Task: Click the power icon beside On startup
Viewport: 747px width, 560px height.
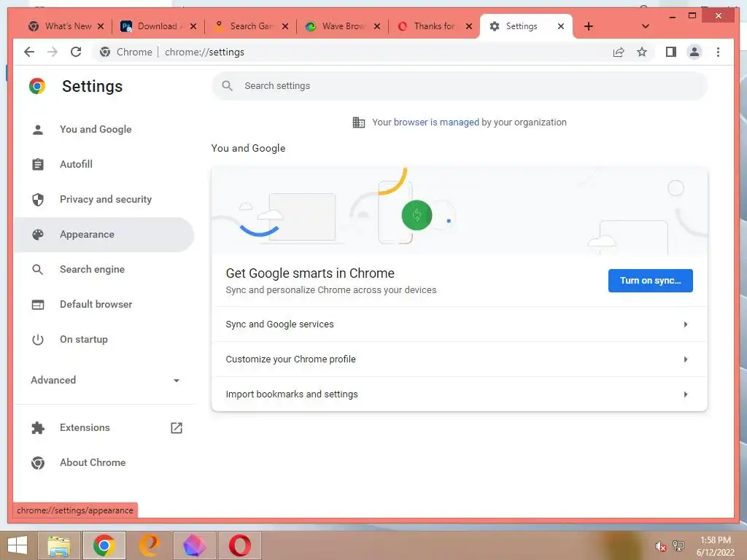Action: pos(38,340)
